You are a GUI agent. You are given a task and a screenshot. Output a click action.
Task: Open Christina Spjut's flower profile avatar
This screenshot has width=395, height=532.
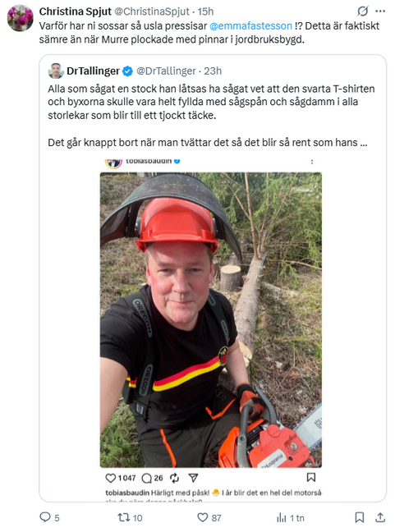[21, 18]
